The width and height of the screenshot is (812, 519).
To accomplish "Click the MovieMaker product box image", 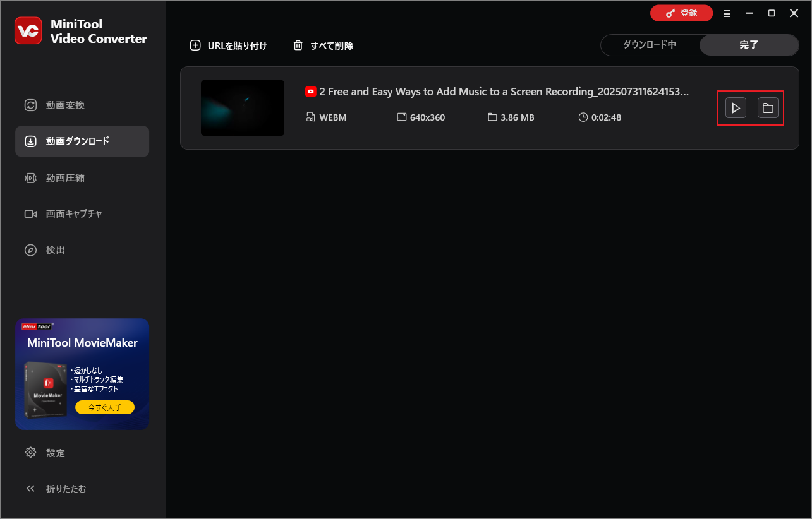I will click(x=45, y=389).
